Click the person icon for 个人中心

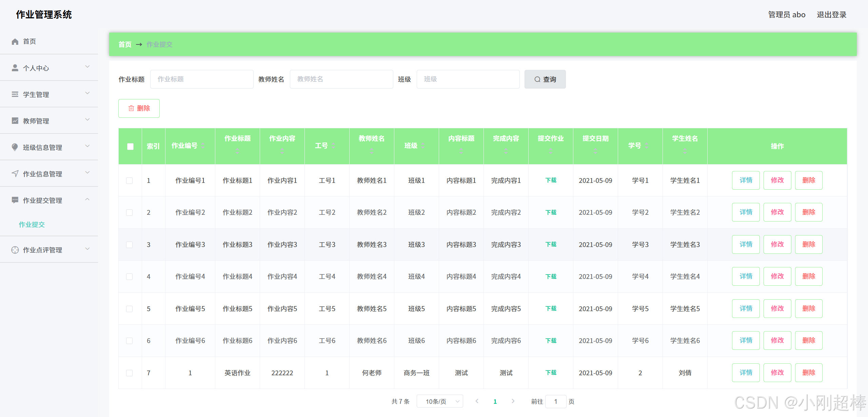tap(15, 68)
